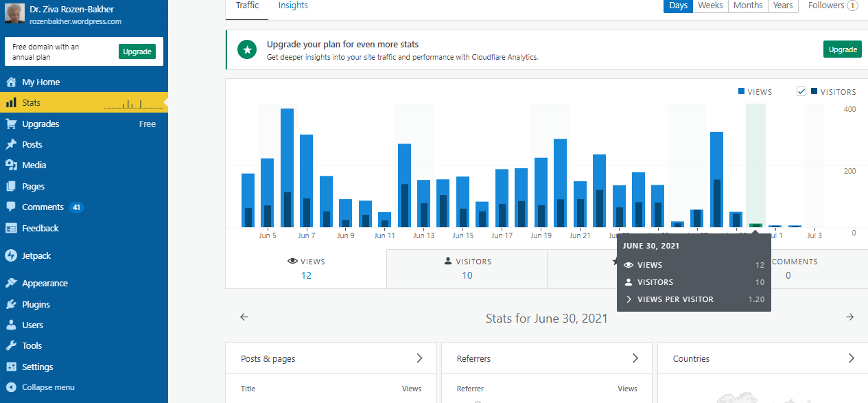Go to next day with right arrow
Image resolution: width=868 pixels, height=403 pixels.
click(850, 317)
